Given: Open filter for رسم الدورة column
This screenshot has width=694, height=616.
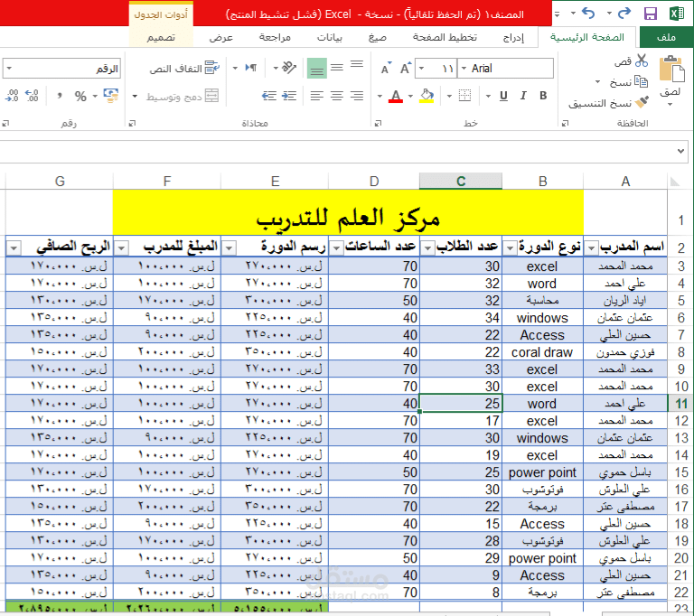Looking at the screenshot, I should [230, 248].
